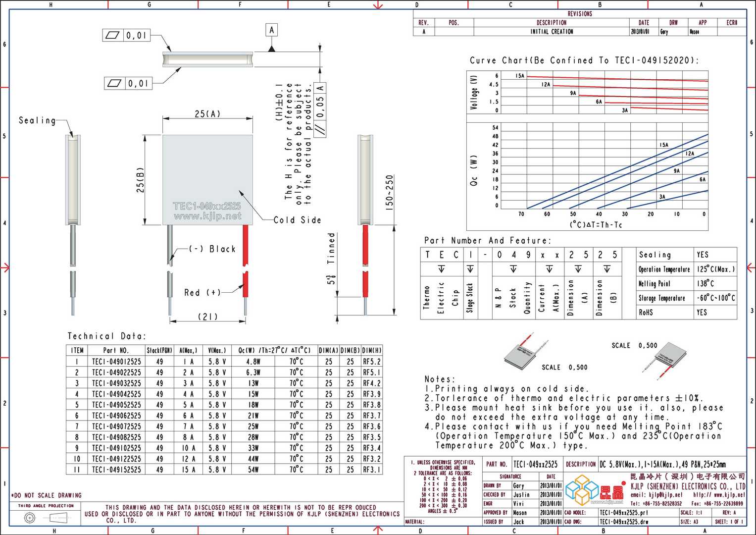Click the arrow above Dimension (B) column

coord(607,269)
